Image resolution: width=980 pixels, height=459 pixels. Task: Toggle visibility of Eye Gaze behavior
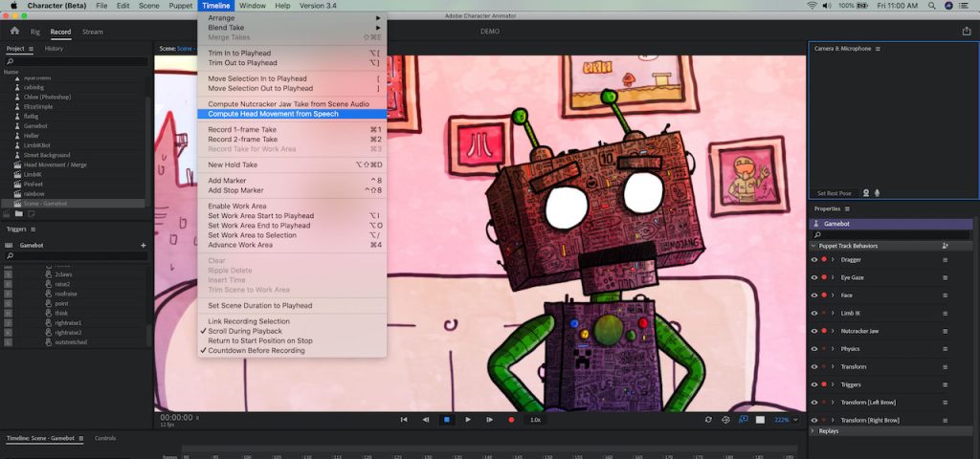[x=814, y=277]
